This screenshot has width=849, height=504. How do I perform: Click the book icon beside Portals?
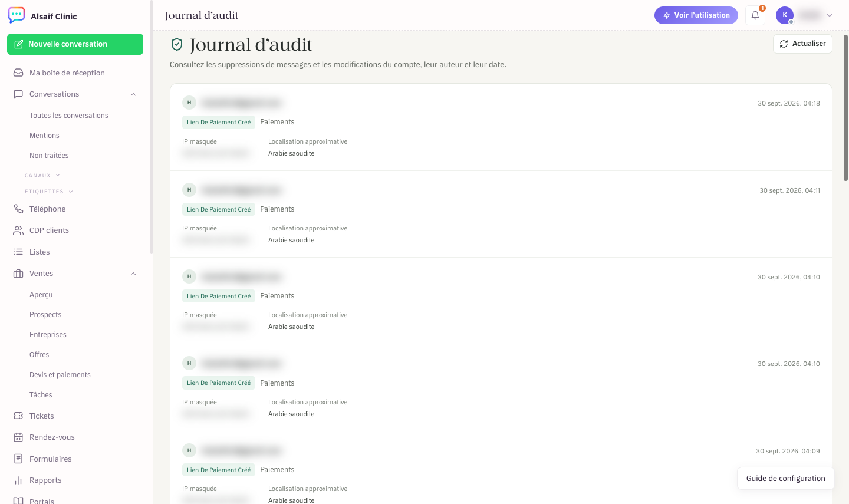pyautogui.click(x=18, y=501)
